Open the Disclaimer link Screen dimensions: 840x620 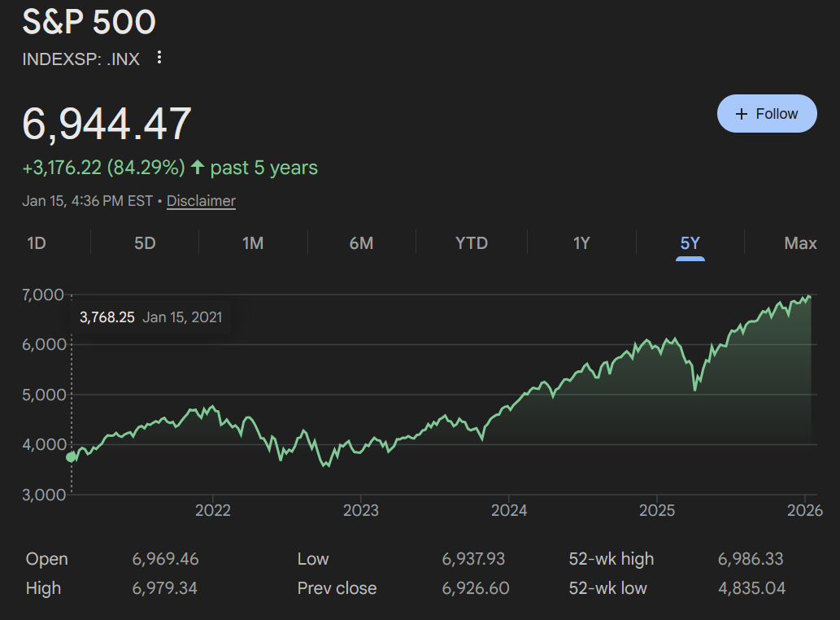201,201
